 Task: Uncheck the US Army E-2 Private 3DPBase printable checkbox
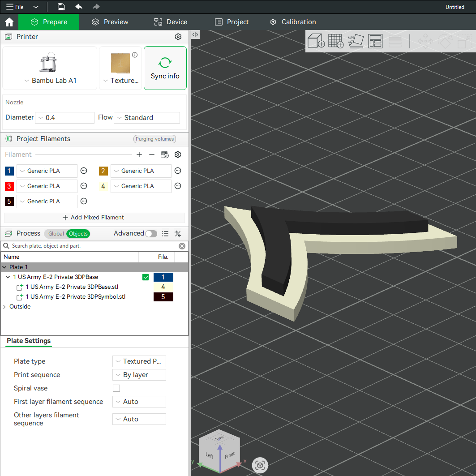[x=146, y=277]
